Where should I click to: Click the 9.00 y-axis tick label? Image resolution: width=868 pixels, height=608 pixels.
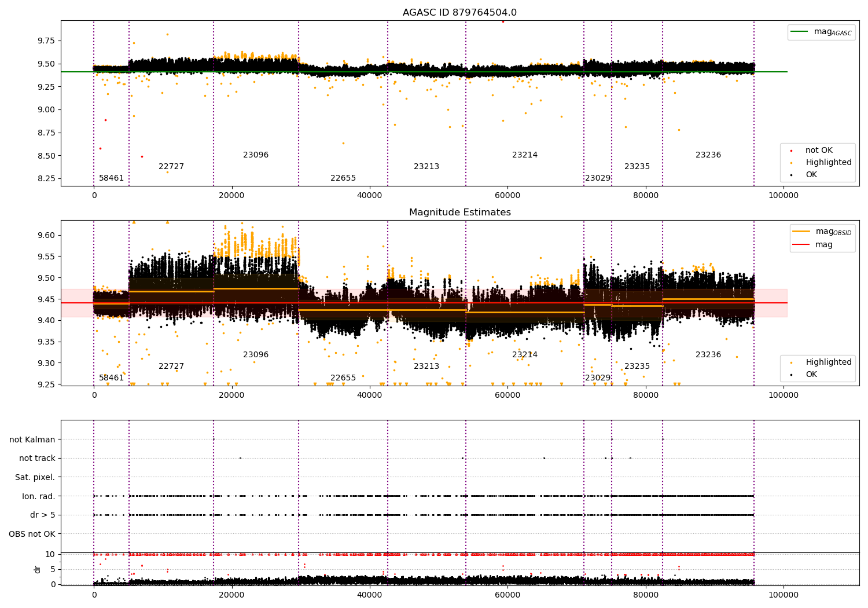click(46, 110)
